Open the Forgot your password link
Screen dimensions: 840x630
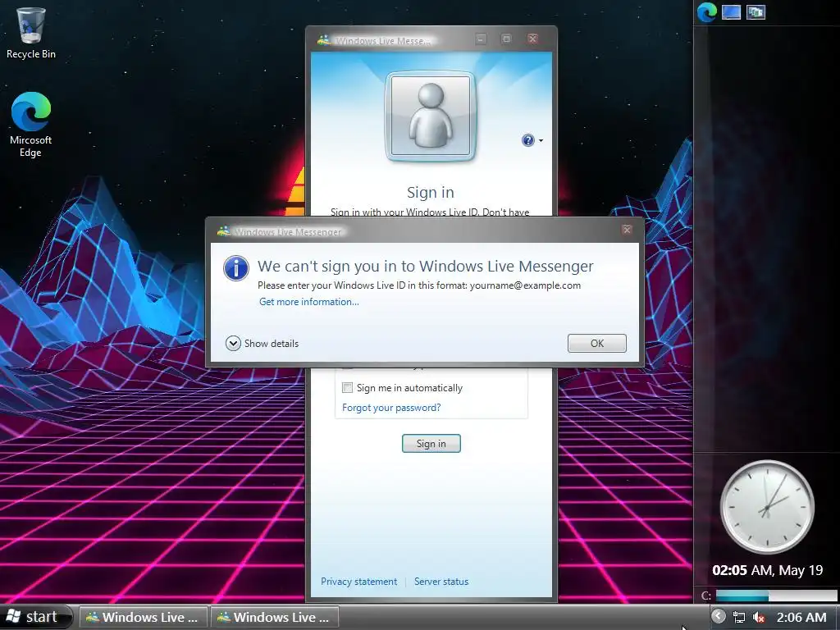[391, 408]
